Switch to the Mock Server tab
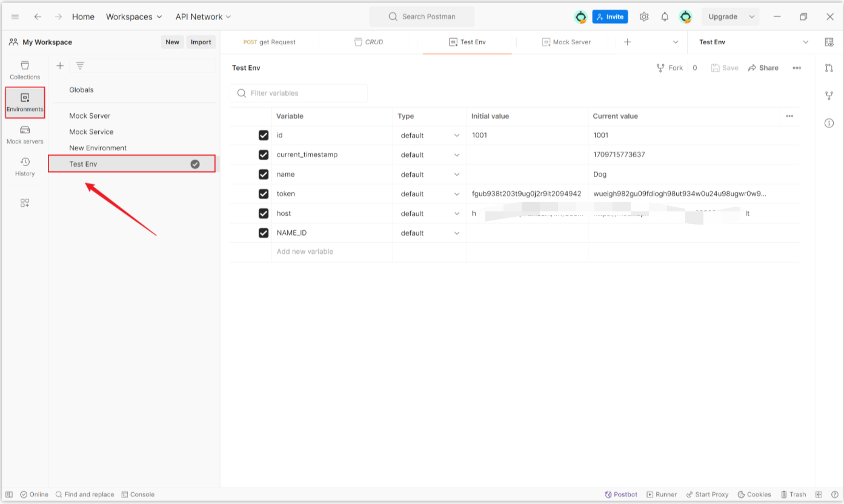This screenshot has height=504, width=844. pos(566,42)
